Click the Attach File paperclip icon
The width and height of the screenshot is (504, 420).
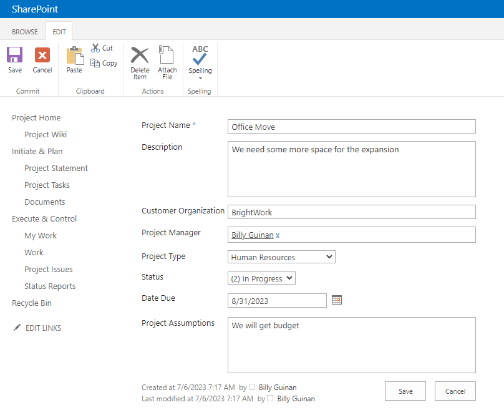point(167,55)
